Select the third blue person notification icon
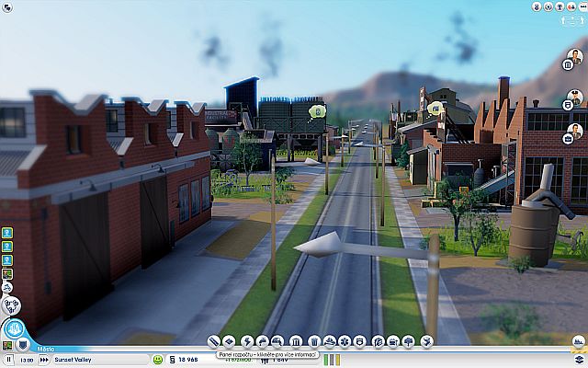 point(7,260)
